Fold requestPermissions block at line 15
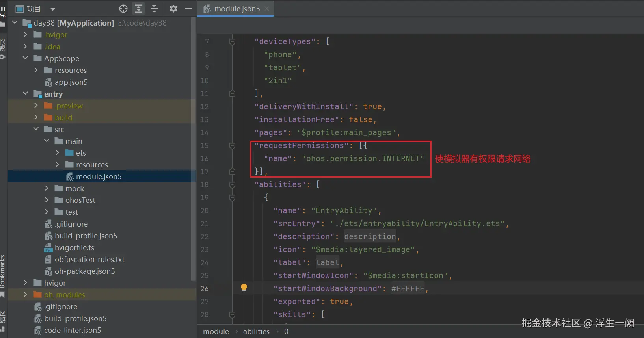The image size is (644, 338). click(x=232, y=145)
